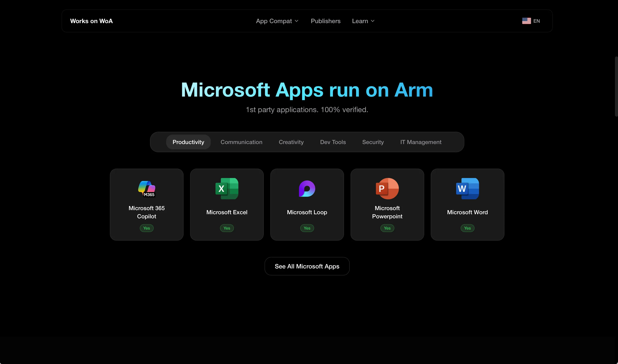Image resolution: width=618 pixels, height=364 pixels.
Task: Open the Microsoft Excel title link
Action: (x=227, y=212)
